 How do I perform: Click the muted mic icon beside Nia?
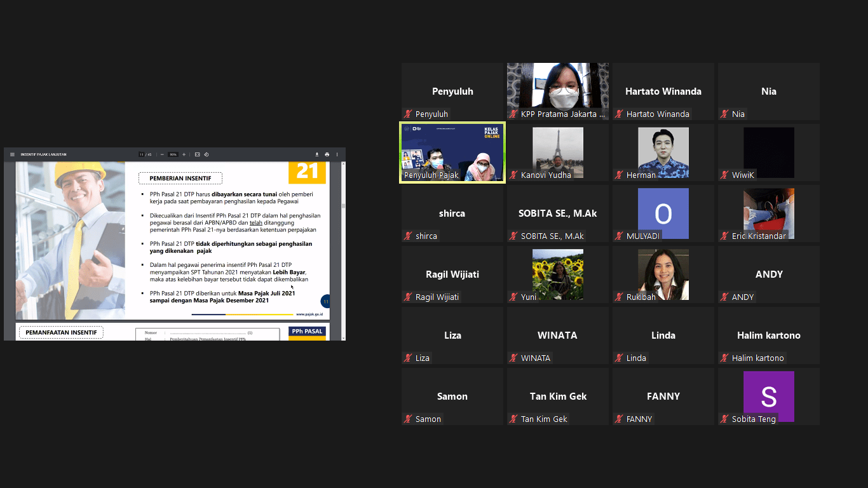click(724, 114)
